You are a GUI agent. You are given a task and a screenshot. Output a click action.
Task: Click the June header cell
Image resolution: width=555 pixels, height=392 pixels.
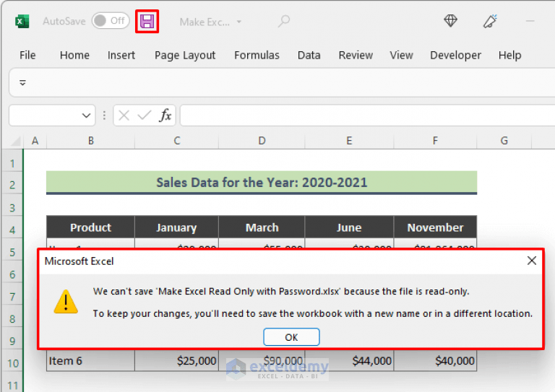[x=349, y=227]
